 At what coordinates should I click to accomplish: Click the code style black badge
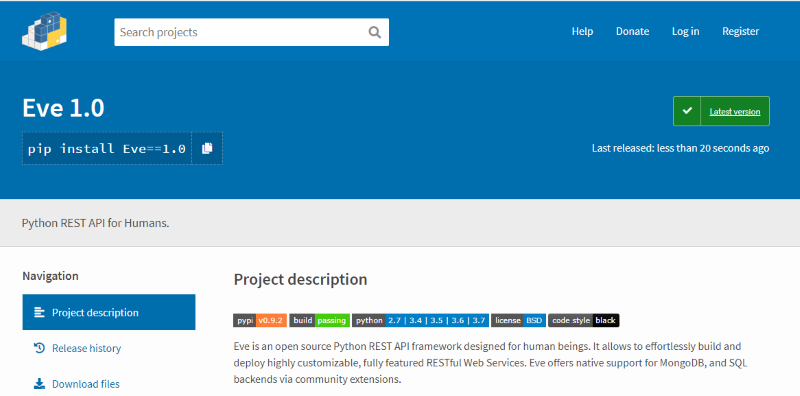[x=584, y=320]
